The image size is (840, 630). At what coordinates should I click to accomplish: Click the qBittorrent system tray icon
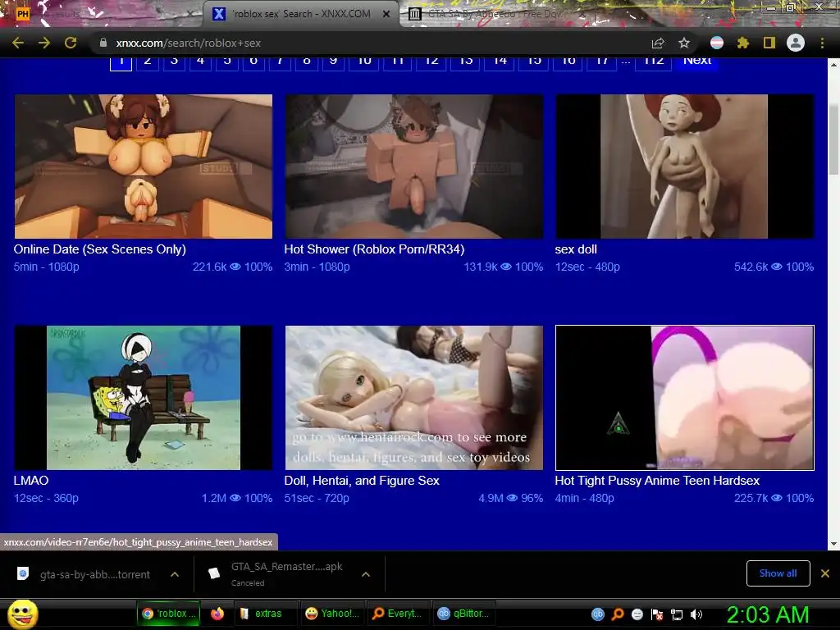click(x=598, y=614)
